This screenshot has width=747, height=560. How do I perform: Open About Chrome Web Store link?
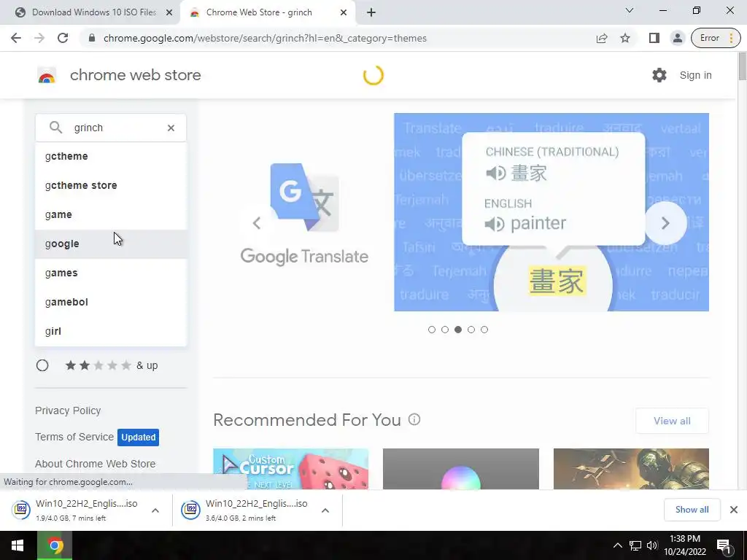click(96, 464)
